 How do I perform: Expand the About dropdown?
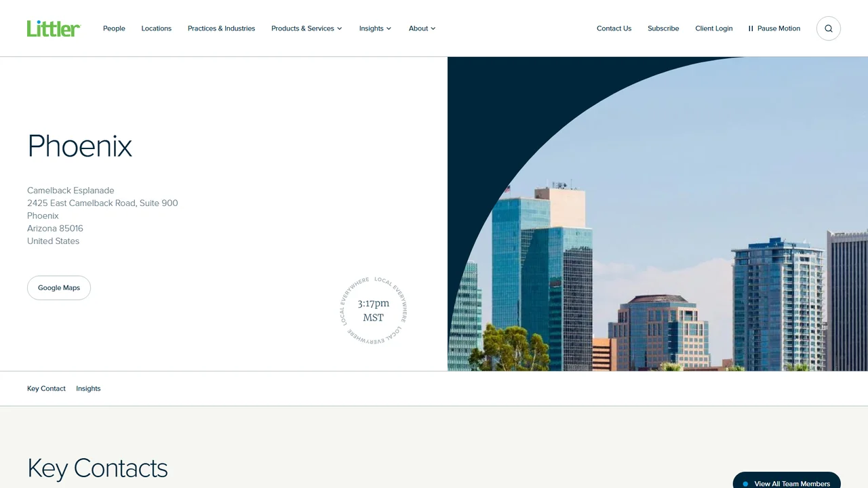[422, 28]
